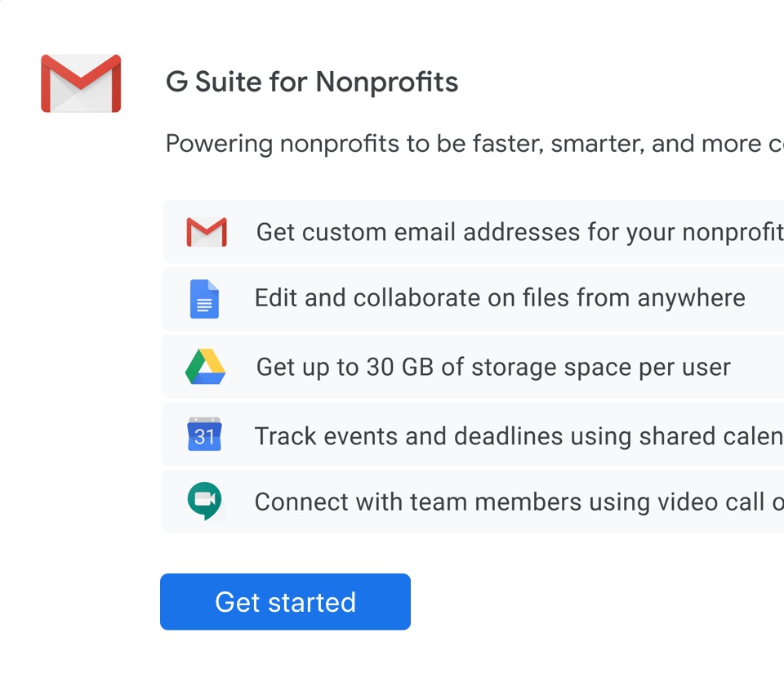Click 'Get up to 30 GB of storage' text
Image resolution: width=784 pixels, height=678 pixels.
(x=493, y=368)
